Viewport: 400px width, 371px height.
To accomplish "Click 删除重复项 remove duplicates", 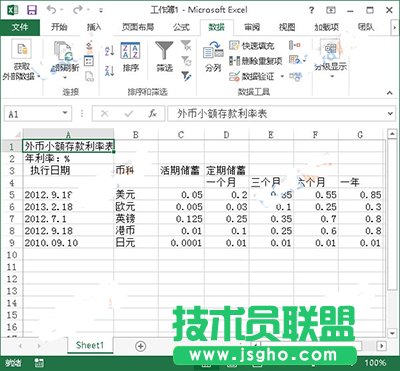I will tap(256, 61).
